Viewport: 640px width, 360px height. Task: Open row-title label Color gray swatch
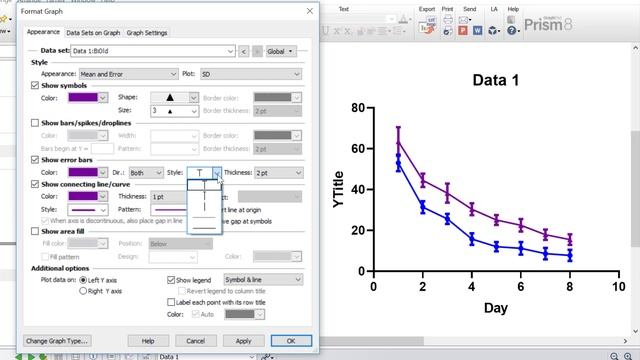point(244,314)
